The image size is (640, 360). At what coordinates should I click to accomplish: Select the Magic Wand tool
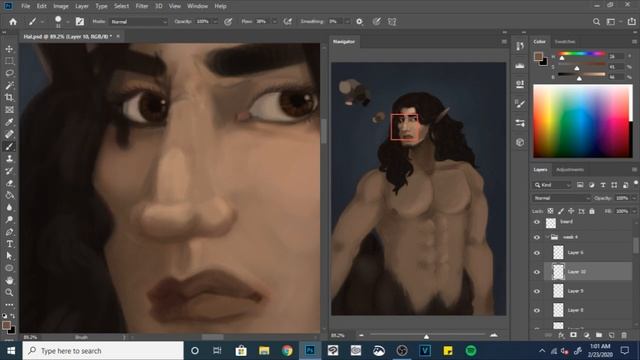pyautogui.click(x=9, y=85)
